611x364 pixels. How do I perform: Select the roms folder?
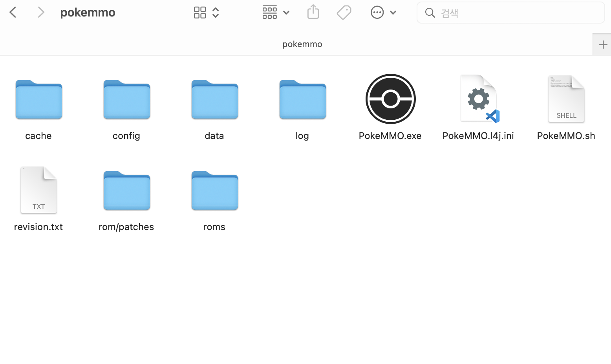(x=214, y=191)
